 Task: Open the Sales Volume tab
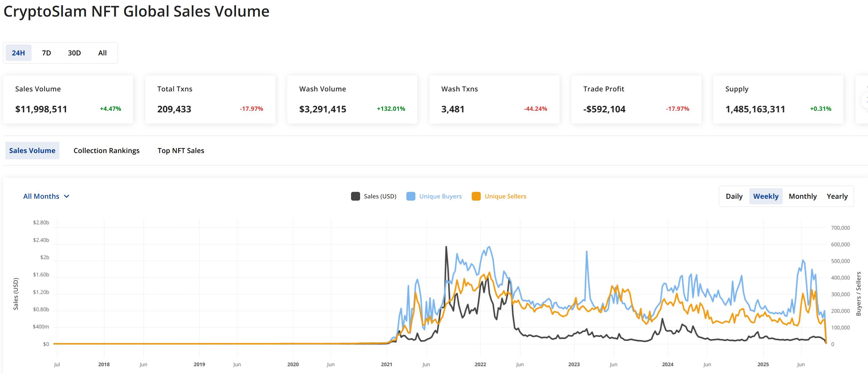32,151
